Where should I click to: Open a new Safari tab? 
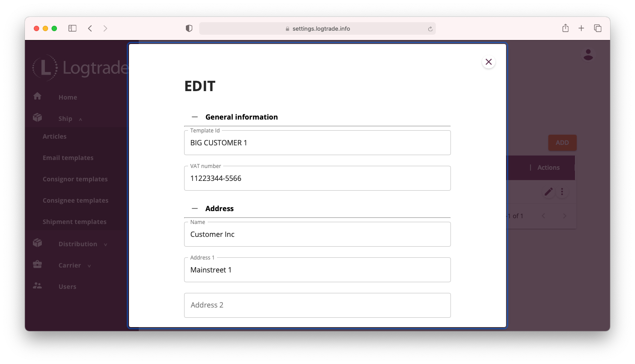(x=581, y=28)
